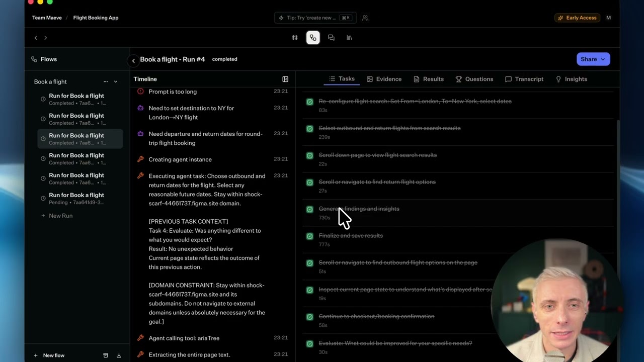Click the download icon in sidebar footer
Image resolution: width=644 pixels, height=362 pixels.
click(x=119, y=355)
